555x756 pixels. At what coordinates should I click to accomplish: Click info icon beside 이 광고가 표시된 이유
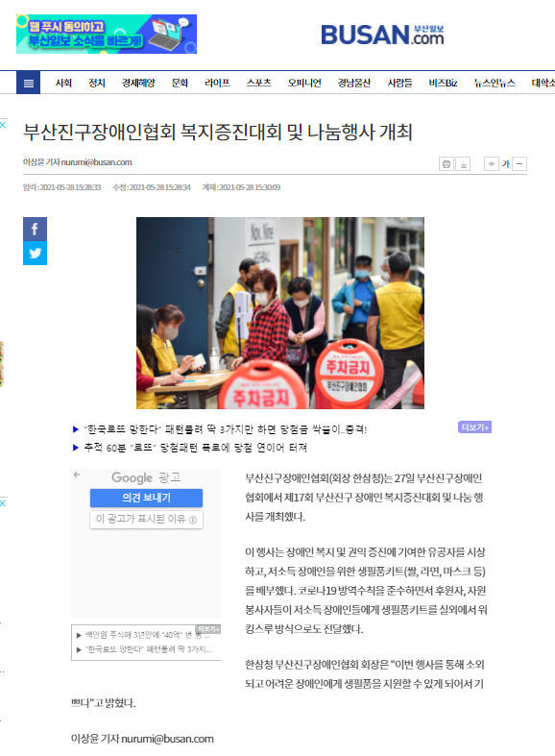[193, 520]
